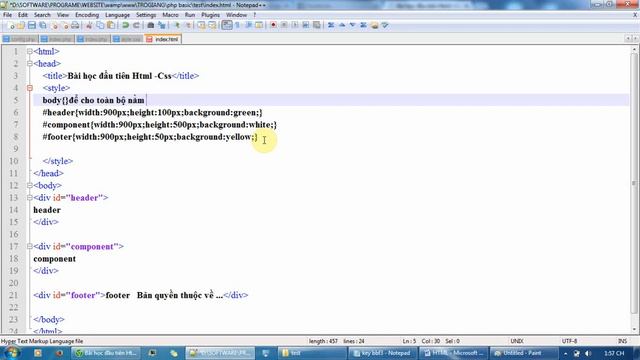Collapse the <body> fold on line 12
This screenshot has width=640, height=360.
pyautogui.click(x=30, y=185)
